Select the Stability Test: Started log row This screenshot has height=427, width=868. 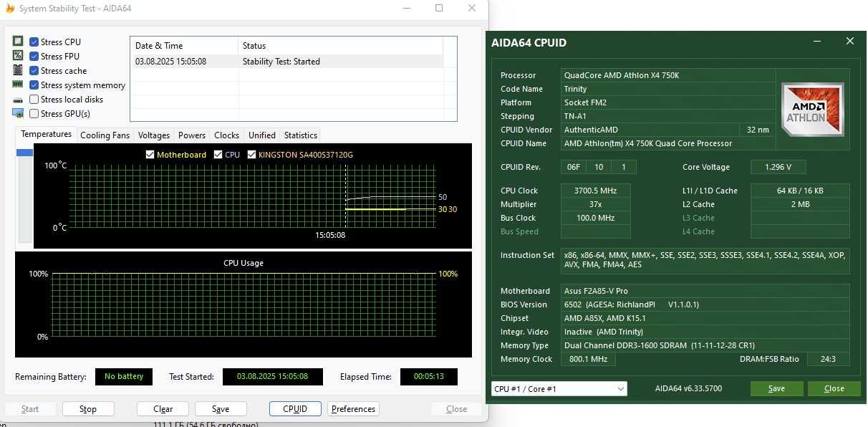286,62
